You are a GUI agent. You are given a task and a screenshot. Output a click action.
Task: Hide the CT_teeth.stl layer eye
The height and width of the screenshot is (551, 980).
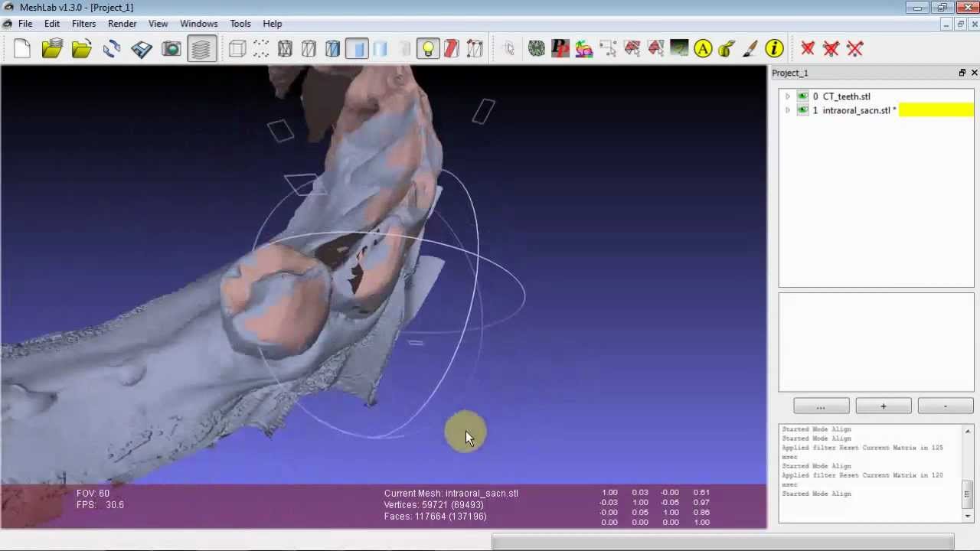tap(802, 96)
